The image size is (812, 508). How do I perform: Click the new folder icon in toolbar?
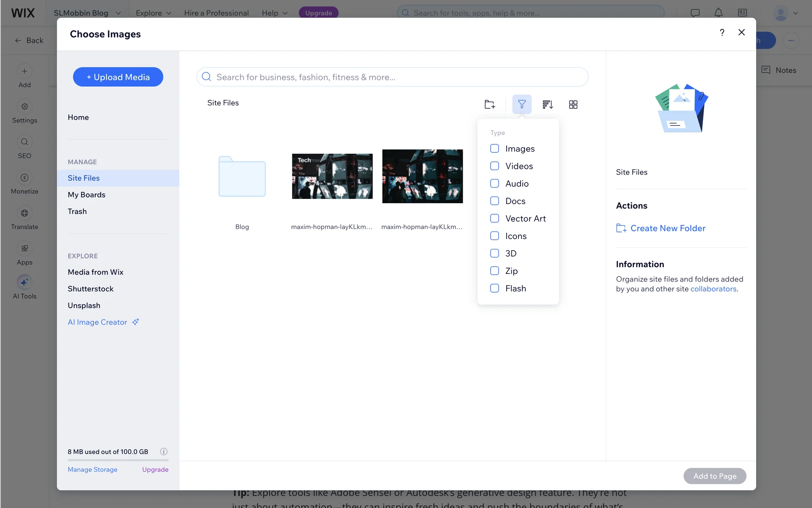(489, 104)
